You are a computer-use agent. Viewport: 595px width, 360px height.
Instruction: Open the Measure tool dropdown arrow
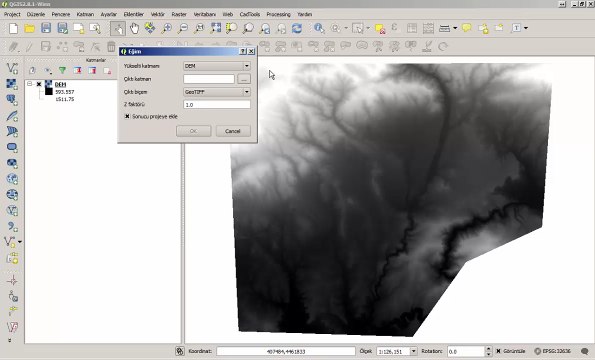[455, 28]
